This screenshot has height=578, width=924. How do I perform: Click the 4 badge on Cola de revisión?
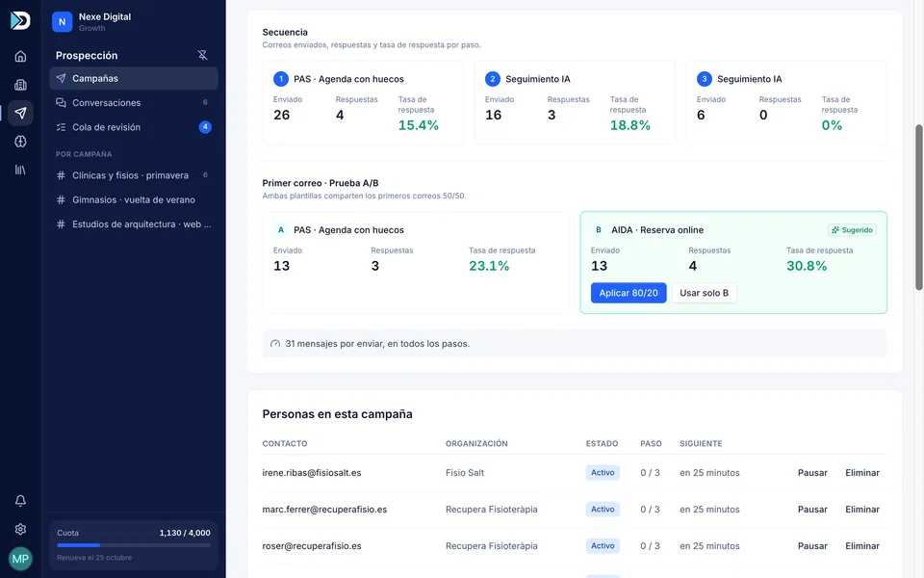pos(205,127)
